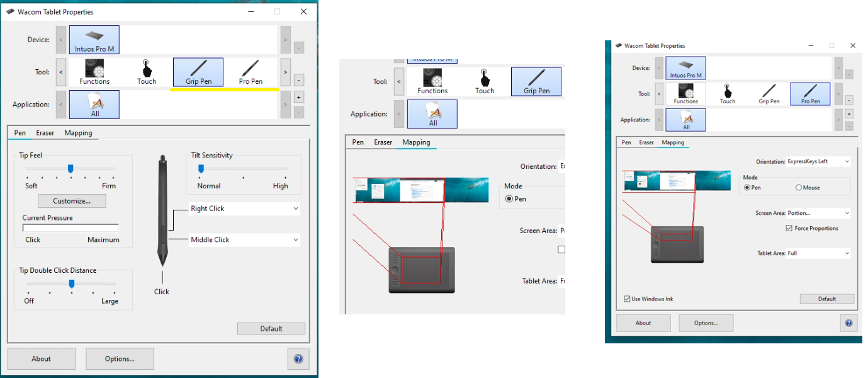Viewport: 868px width, 378px height.
Task: Click All application icon in cropped middle panel
Action: click(432, 114)
